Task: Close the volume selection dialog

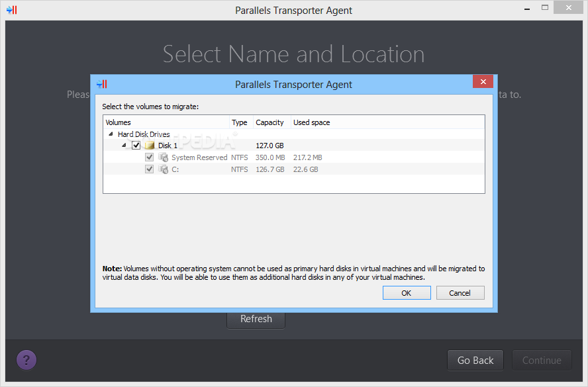Action: [x=483, y=81]
